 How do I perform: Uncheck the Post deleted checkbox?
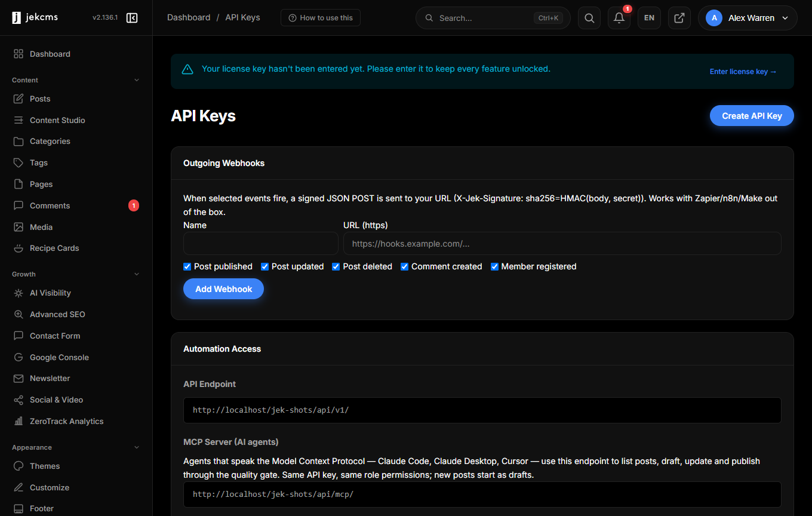click(x=336, y=266)
